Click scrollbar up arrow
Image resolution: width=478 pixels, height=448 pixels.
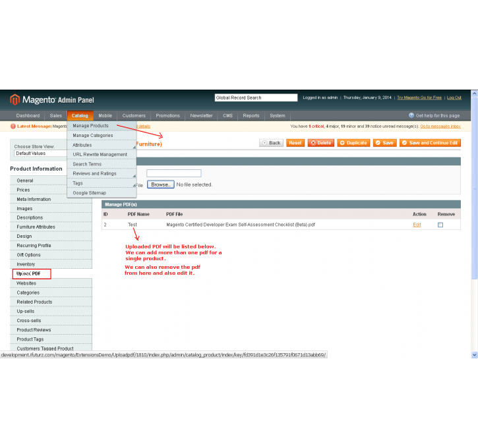click(474, 94)
